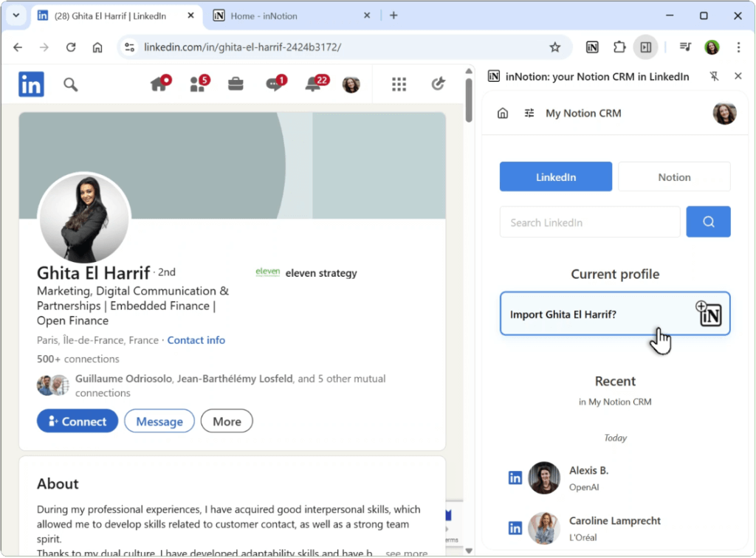
Task: Open LinkedIn icon beside Caroline Lamprecht
Action: pos(515,528)
